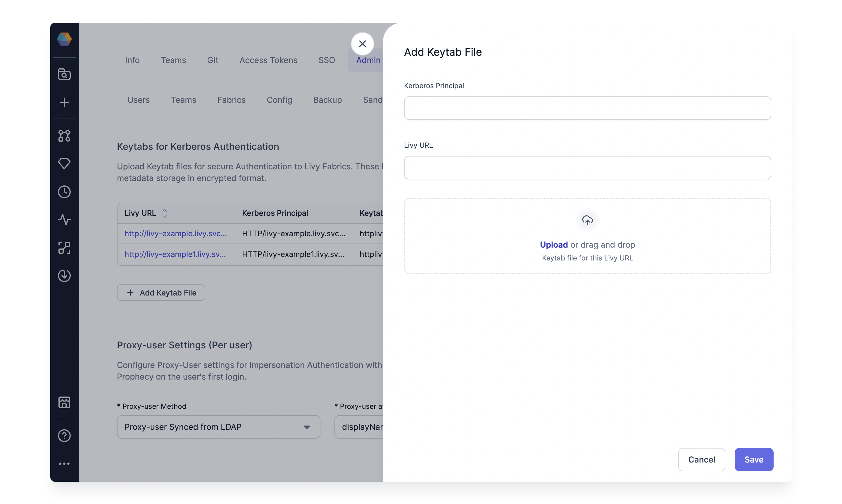Viewport: 842px width, 504px height.
Task: Click Upload link for Keytab file
Action: 553,244
